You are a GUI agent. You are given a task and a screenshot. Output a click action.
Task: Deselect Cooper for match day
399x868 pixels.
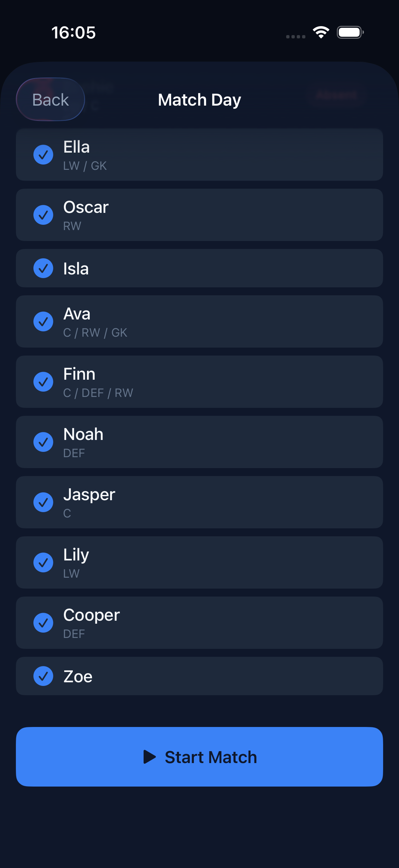(x=43, y=622)
